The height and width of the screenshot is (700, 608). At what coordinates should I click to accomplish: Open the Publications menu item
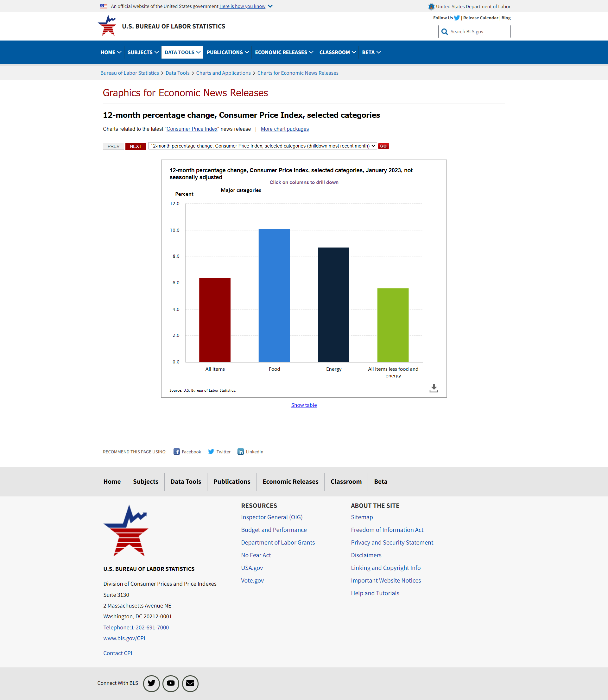[x=227, y=52]
